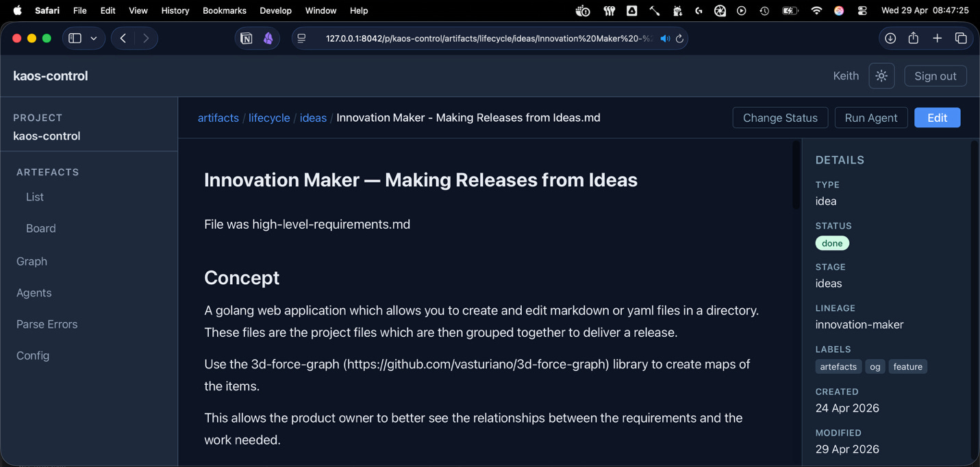Mute tab audio with the speaker icon
The height and width of the screenshot is (467, 980).
pos(665,38)
